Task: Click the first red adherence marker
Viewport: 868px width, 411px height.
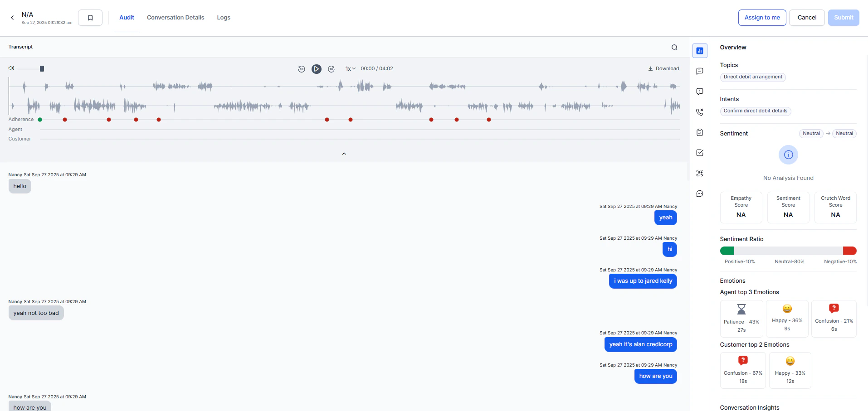Action: pyautogui.click(x=65, y=120)
